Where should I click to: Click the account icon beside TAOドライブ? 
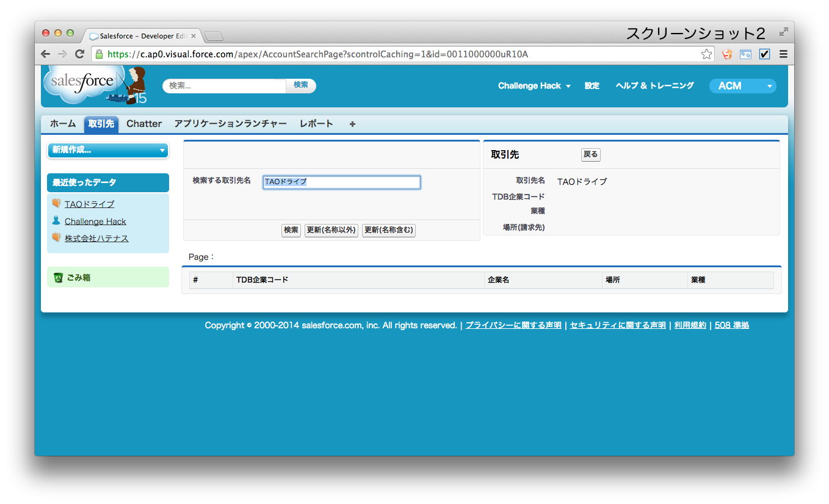click(x=57, y=203)
